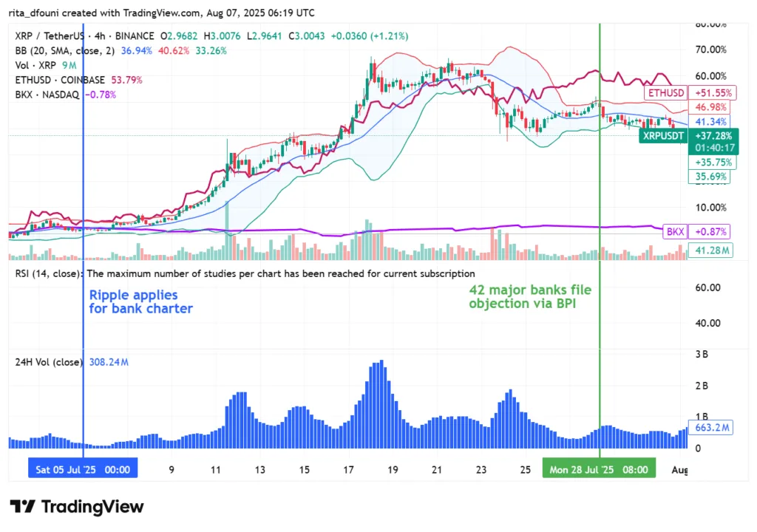Click the 70.00% price scale label

coord(710,50)
